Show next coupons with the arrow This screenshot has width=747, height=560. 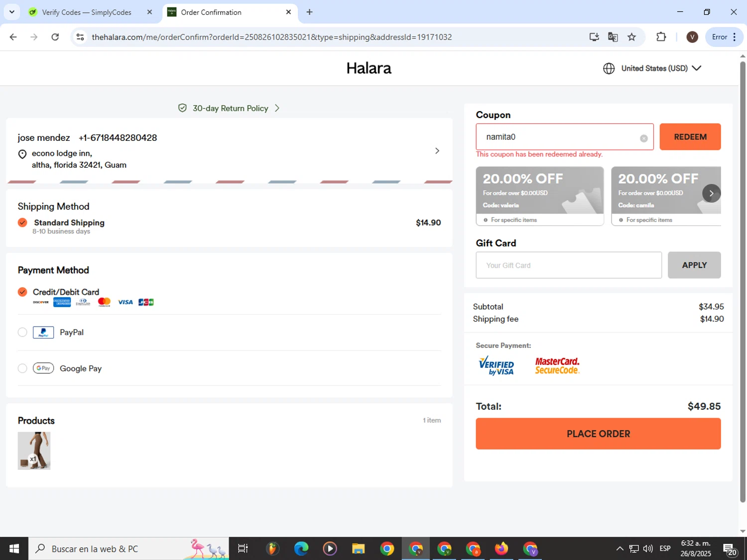(x=711, y=193)
